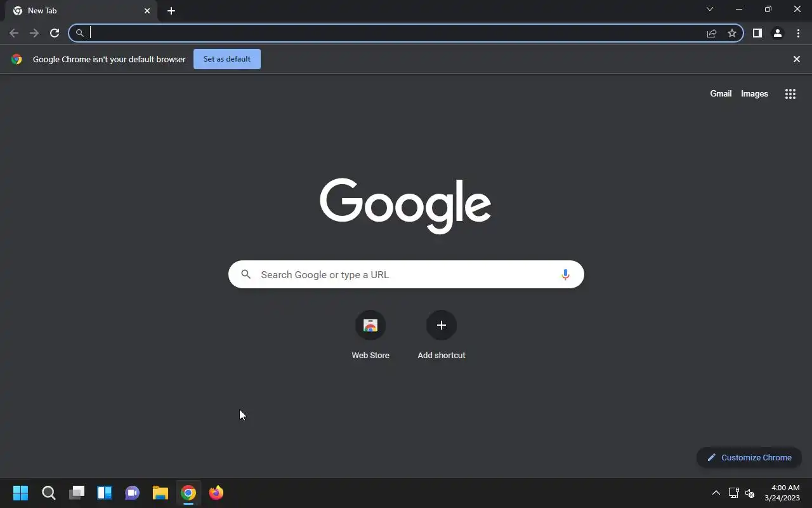Open the share this page icon

click(x=712, y=33)
